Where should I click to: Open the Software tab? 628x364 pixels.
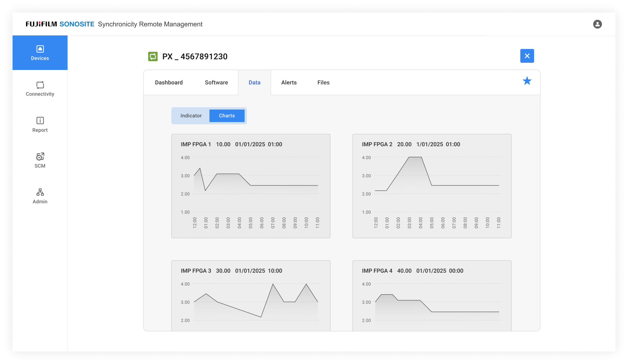click(216, 83)
